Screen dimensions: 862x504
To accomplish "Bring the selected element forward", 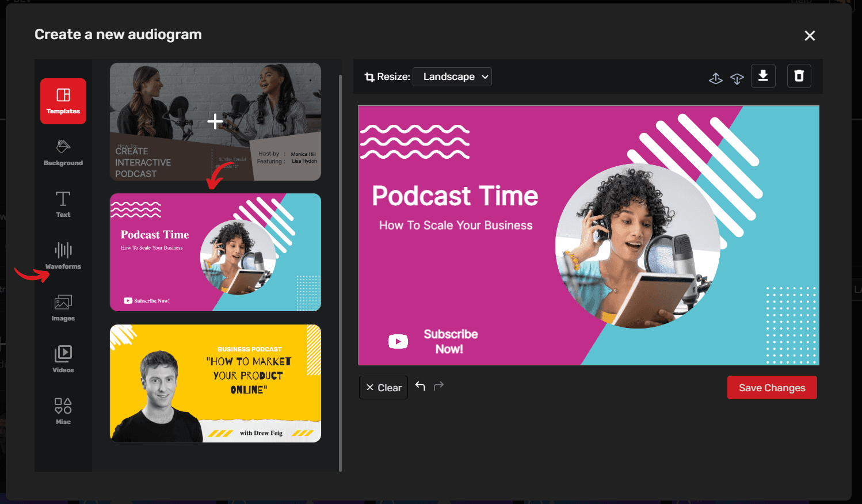I will pos(715,78).
